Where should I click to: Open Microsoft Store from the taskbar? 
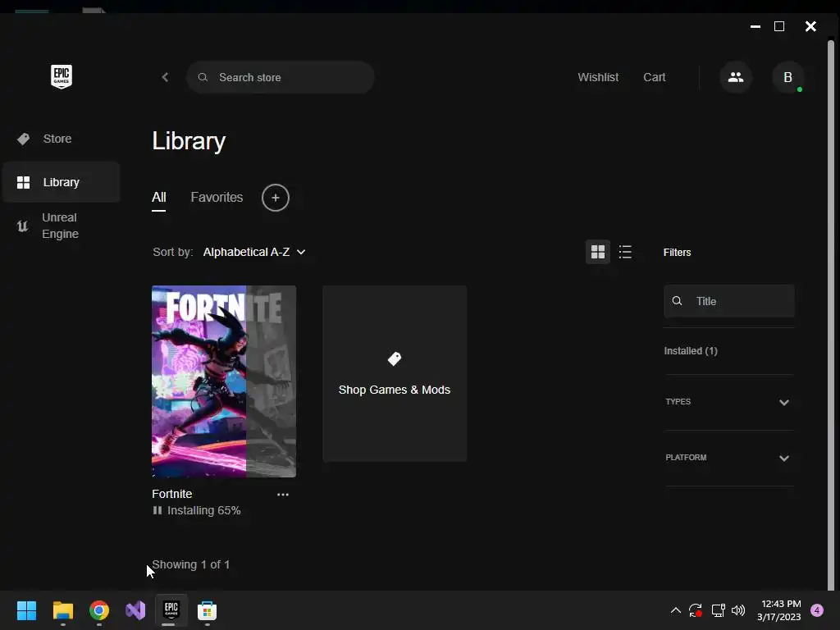point(207,610)
